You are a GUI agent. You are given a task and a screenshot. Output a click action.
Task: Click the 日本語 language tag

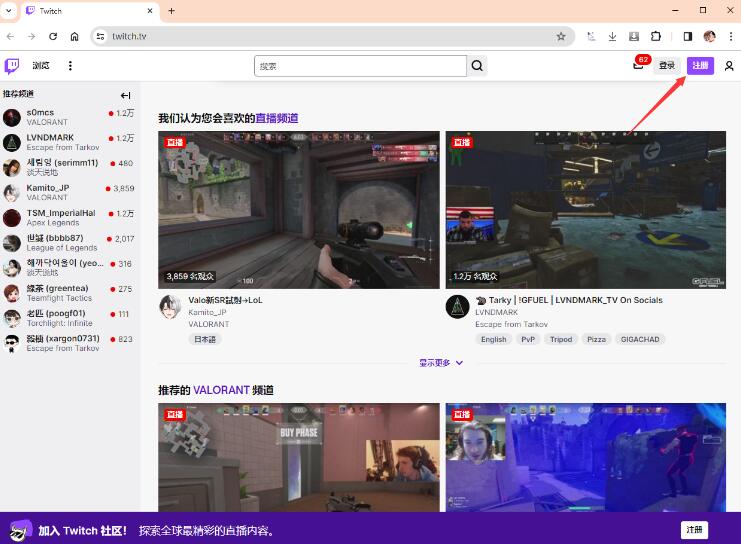[205, 339]
